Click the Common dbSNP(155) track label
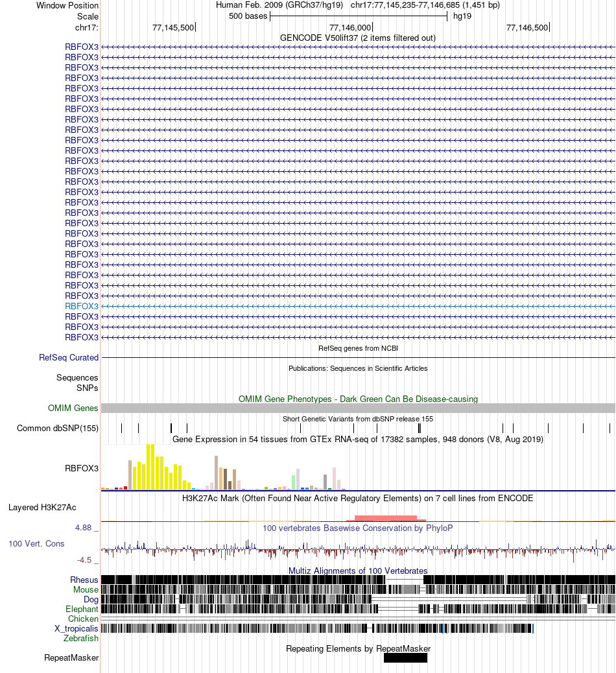The image size is (616, 673). tap(58, 429)
